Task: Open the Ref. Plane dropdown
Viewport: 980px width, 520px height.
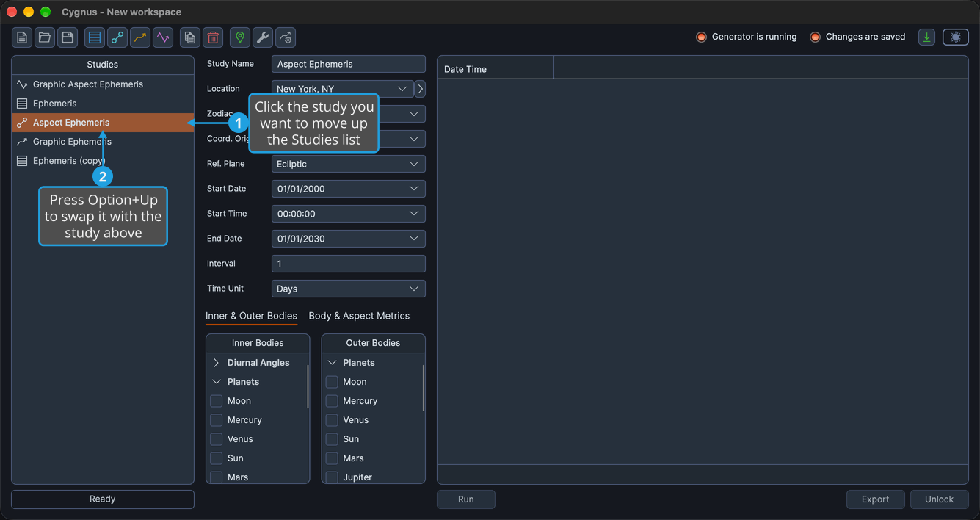Action: pos(349,164)
